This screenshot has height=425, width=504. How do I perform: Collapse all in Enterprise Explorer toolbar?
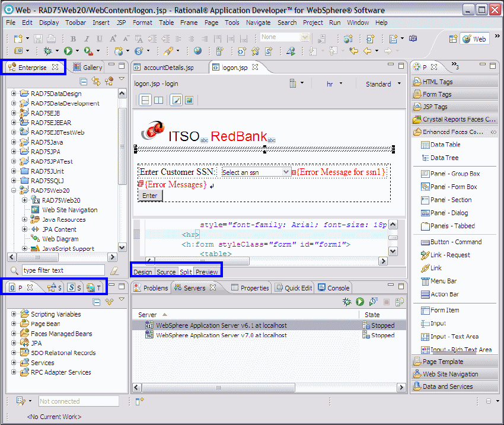click(x=83, y=82)
